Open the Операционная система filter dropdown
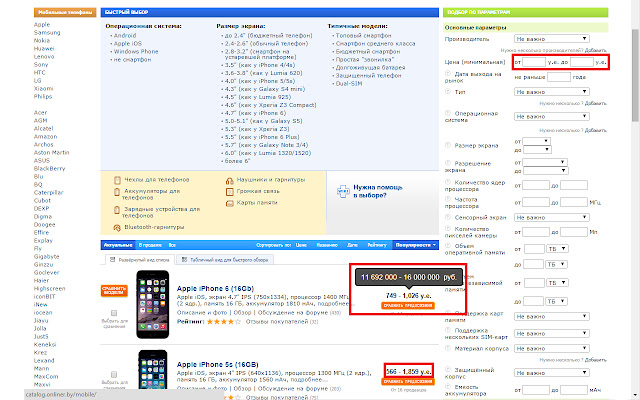 [x=551, y=116]
